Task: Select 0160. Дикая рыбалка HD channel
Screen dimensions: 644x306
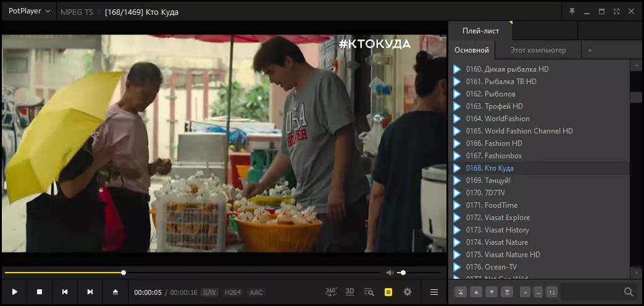Action: click(539, 69)
